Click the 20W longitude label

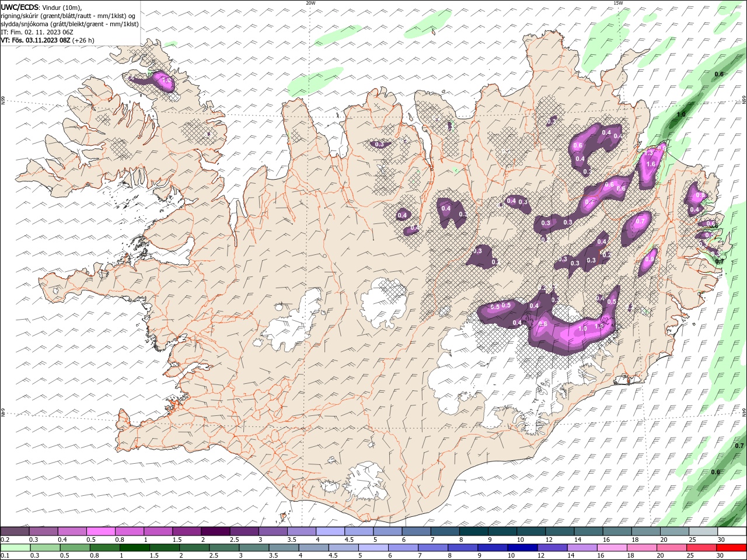310,3
